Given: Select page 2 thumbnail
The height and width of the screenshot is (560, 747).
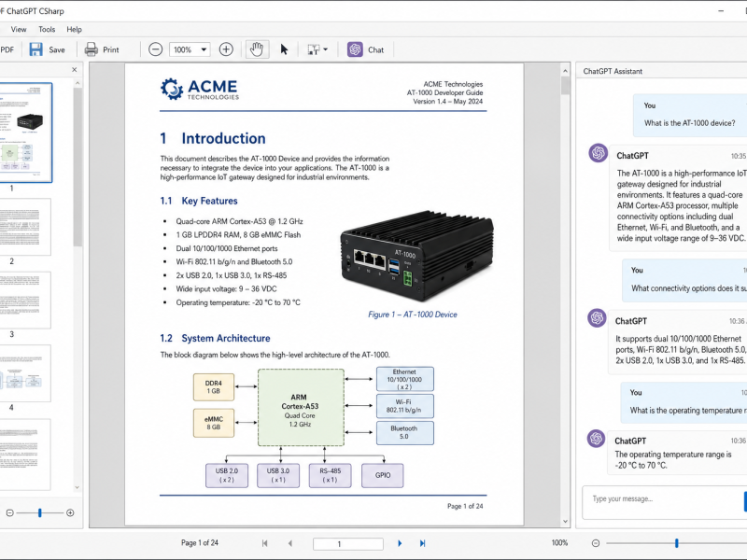Looking at the screenshot, I should [25, 227].
